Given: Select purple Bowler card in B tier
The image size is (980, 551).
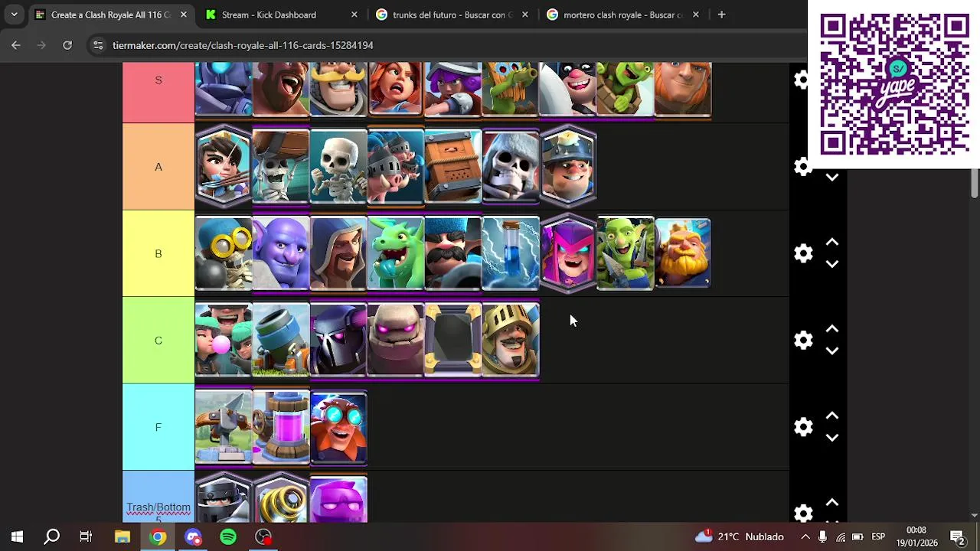Looking at the screenshot, I should tap(281, 253).
